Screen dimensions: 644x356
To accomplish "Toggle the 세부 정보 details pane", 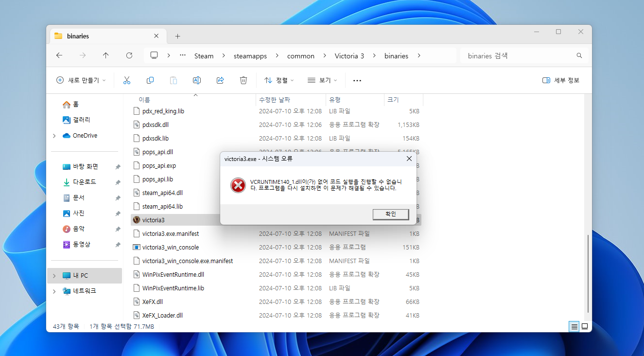I will 561,80.
